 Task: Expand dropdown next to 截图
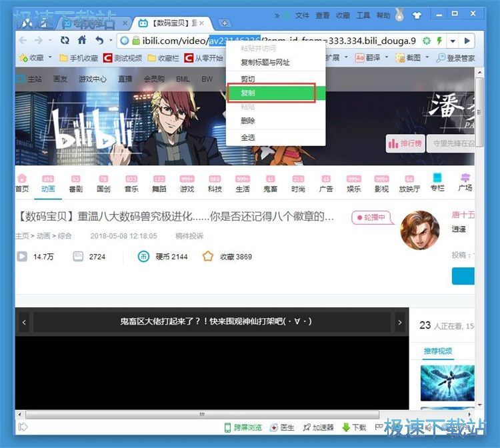[427, 57]
